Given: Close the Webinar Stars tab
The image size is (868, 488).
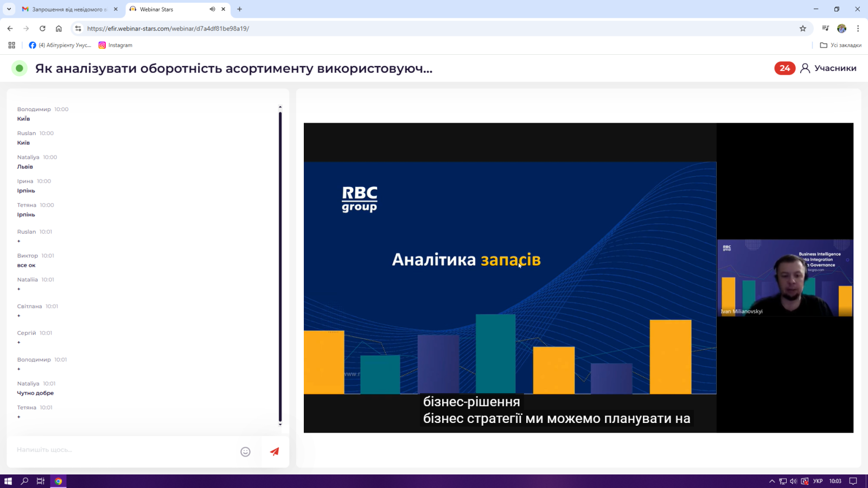Looking at the screenshot, I should (223, 9).
